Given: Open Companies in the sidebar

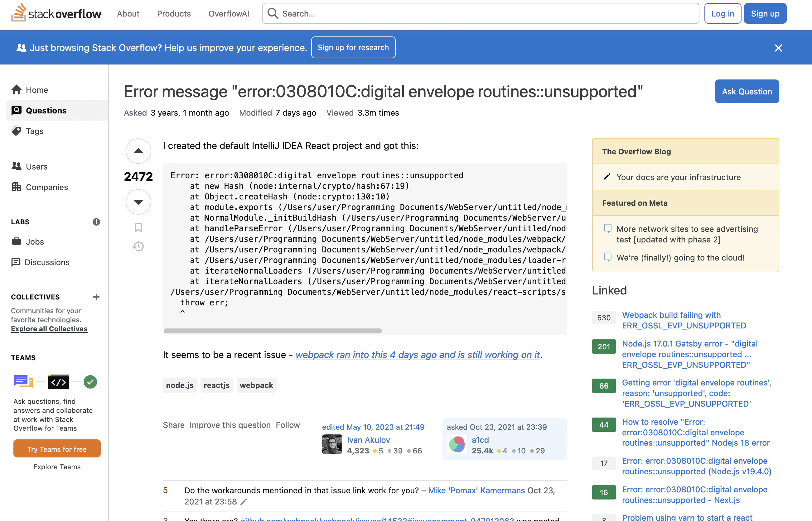Looking at the screenshot, I should (x=57, y=187).
